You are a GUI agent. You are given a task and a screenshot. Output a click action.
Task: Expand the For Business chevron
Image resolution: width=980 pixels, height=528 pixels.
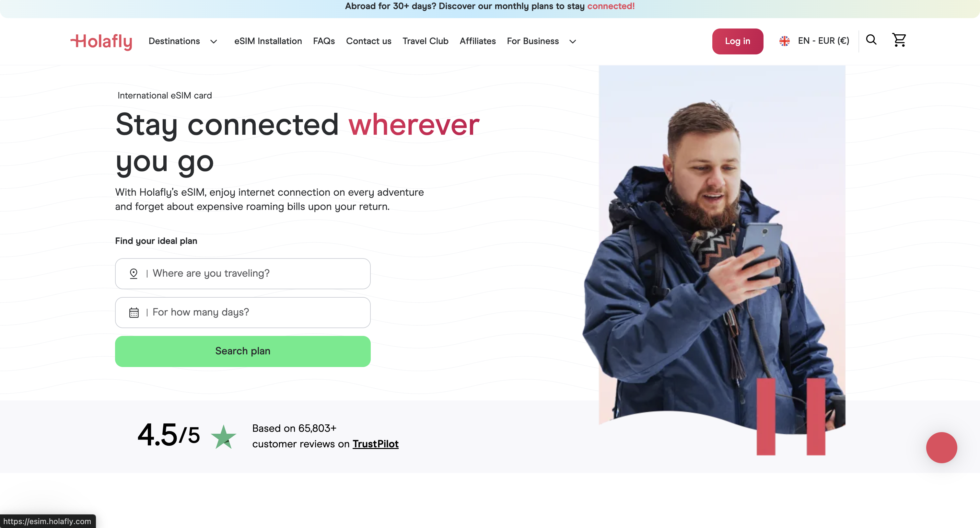(573, 41)
